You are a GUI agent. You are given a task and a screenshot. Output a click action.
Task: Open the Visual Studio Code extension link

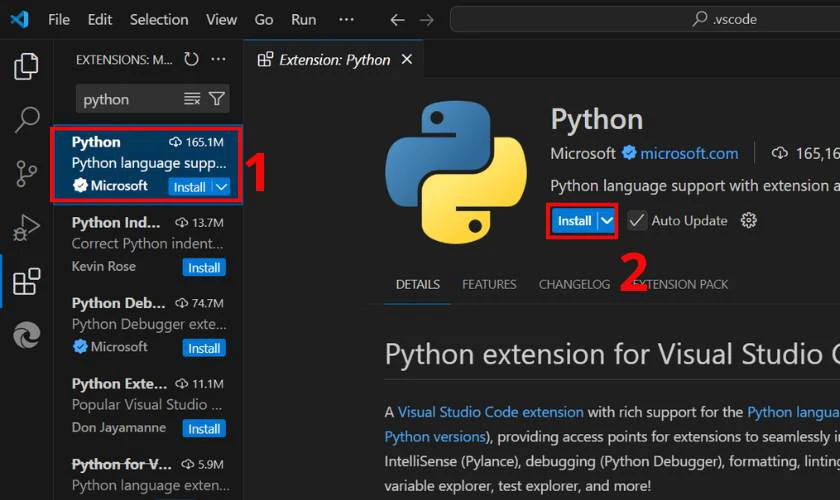click(490, 412)
